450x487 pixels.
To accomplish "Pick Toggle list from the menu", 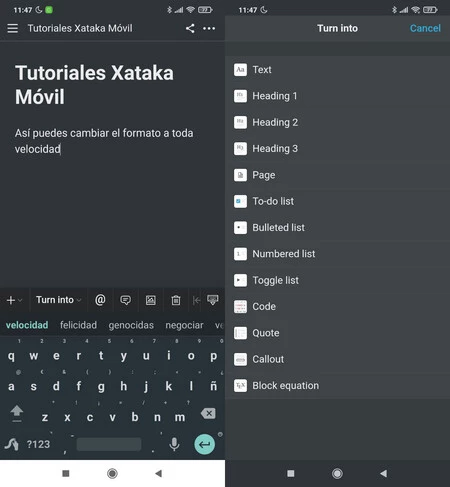I will pyautogui.click(x=337, y=280).
